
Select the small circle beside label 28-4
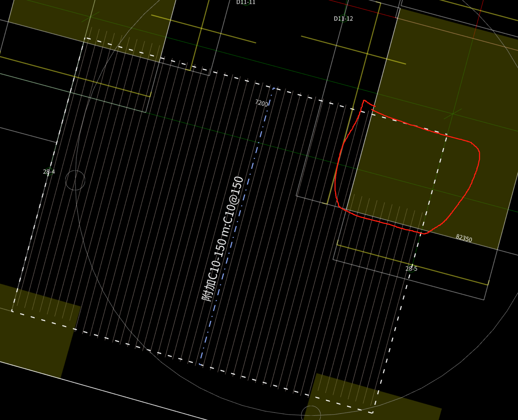(x=75, y=180)
